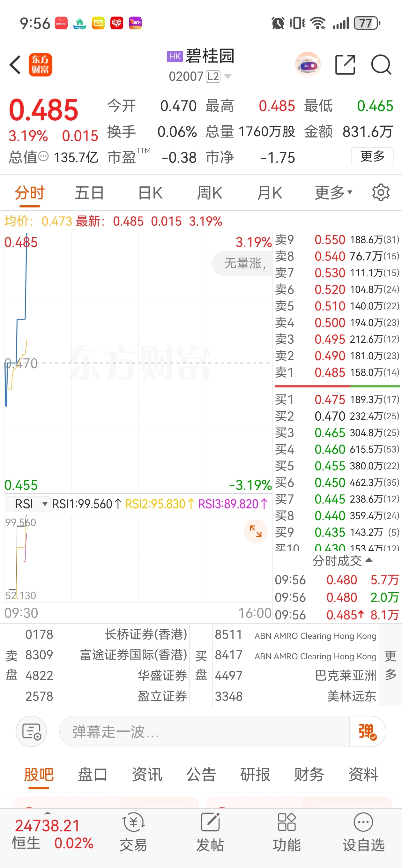Viewport: 402px width, 868px height.
Task: Switch to the 五日 tab
Action: tap(89, 193)
